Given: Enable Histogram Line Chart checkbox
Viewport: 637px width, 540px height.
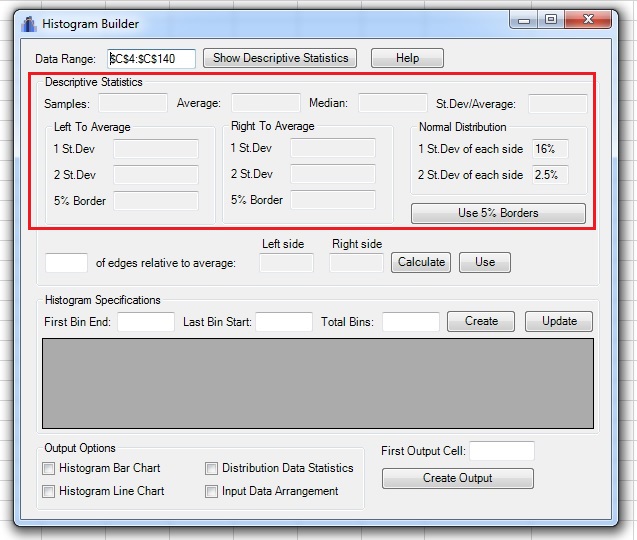Looking at the screenshot, I should 48,492.
